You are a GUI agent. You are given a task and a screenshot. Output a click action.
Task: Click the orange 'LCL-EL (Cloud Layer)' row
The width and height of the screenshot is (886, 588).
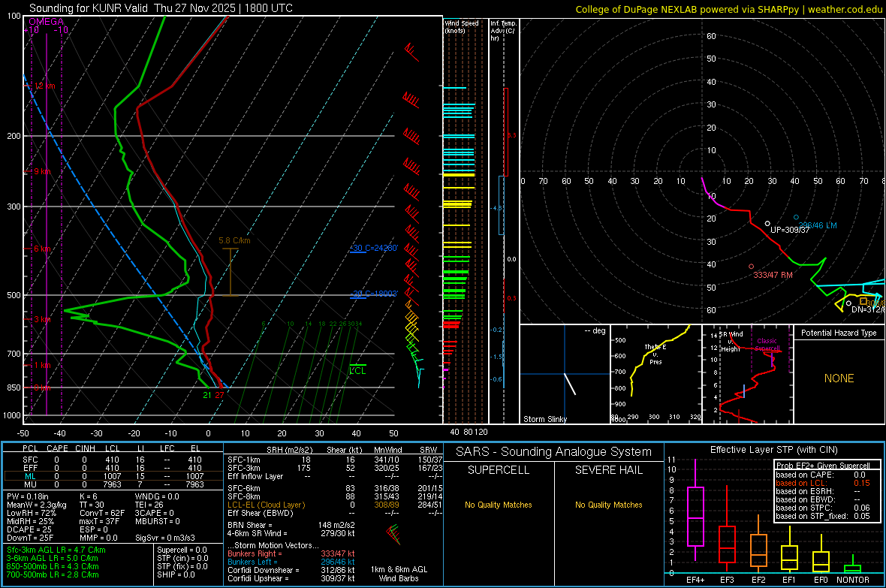(266, 505)
